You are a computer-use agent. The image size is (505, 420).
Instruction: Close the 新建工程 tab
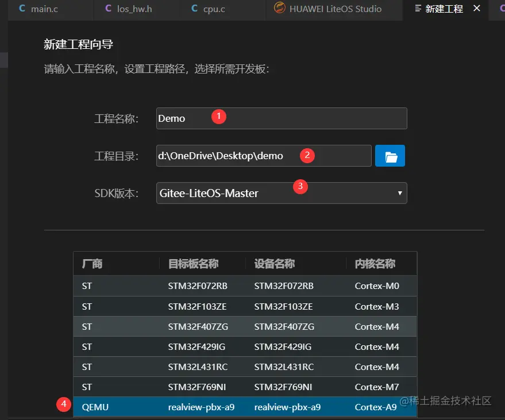click(477, 9)
